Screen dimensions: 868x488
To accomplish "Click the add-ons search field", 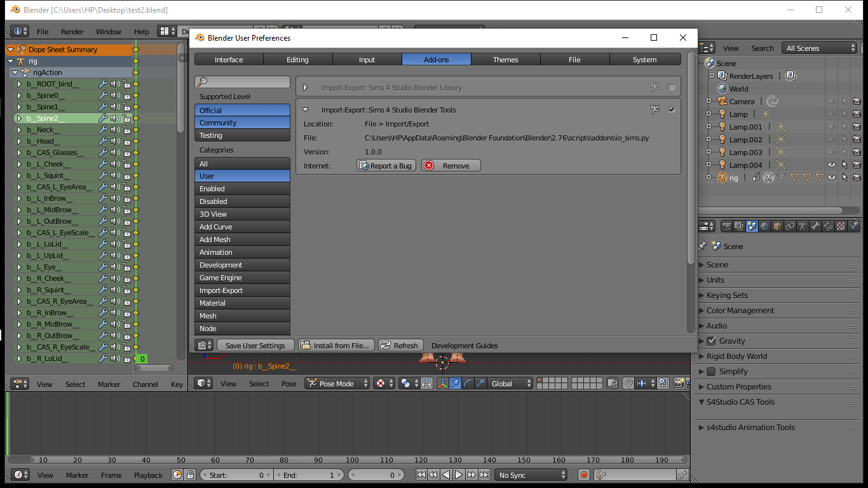I will click(x=242, y=82).
